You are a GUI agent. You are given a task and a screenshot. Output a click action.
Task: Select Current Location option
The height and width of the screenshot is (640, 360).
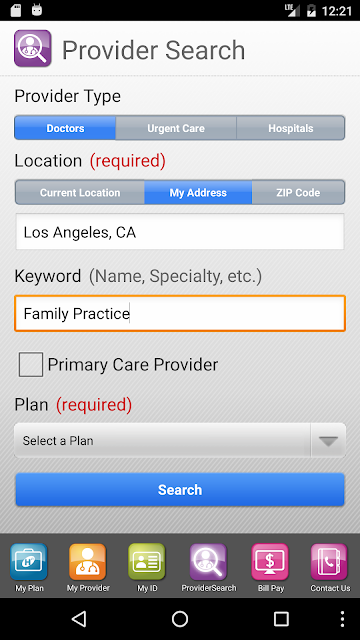pyautogui.click(x=80, y=193)
